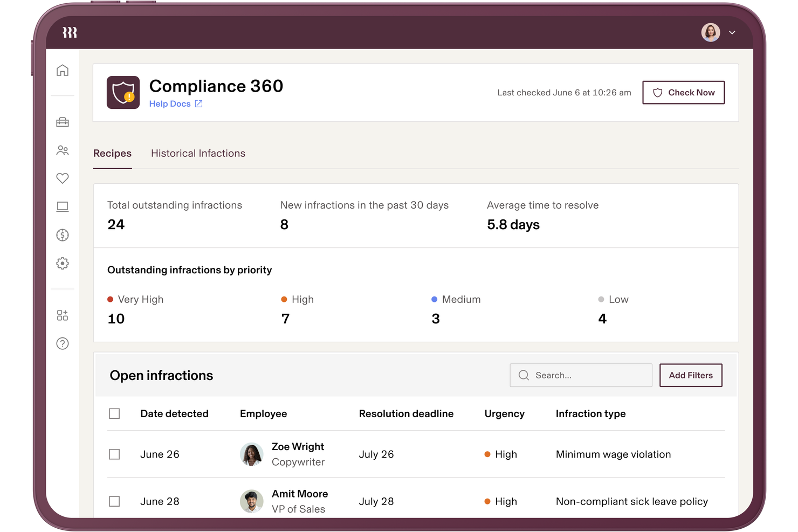
Task: Open the Devices laptop icon in the sidebar
Action: [x=63, y=206]
